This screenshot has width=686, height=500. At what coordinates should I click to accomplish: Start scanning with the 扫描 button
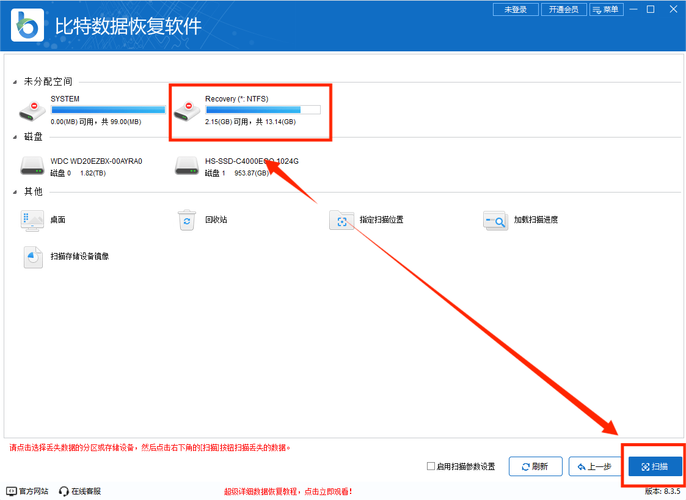(x=654, y=466)
